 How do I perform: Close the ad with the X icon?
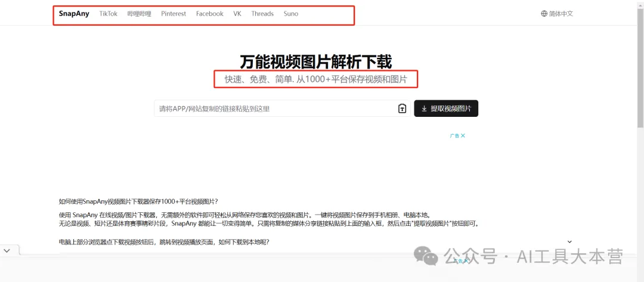coord(463,135)
